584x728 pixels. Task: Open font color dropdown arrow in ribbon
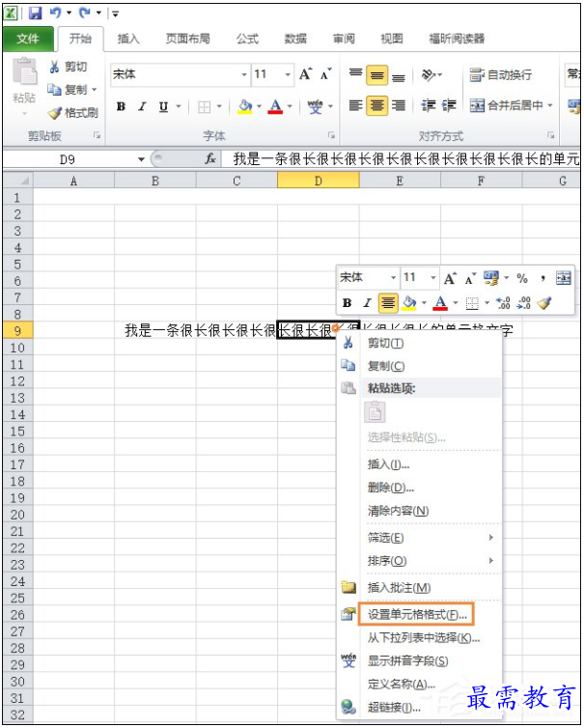coord(290,106)
